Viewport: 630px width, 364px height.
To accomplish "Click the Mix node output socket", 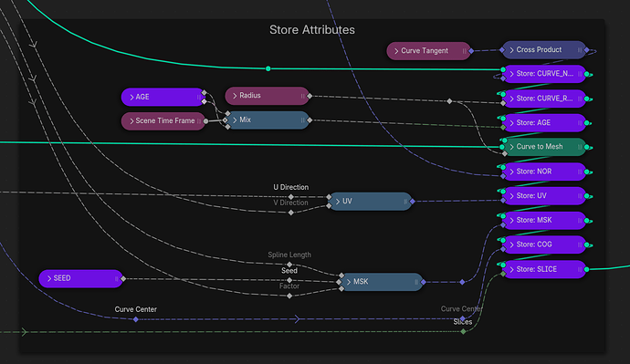I will tap(310, 120).
